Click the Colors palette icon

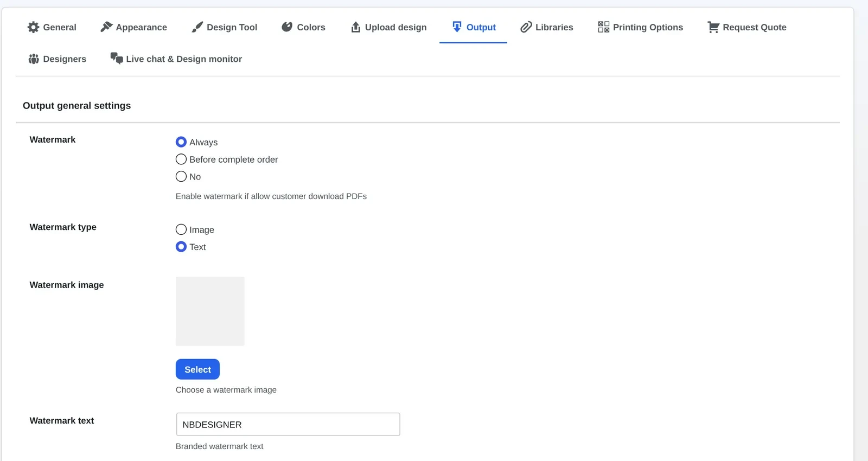287,27
